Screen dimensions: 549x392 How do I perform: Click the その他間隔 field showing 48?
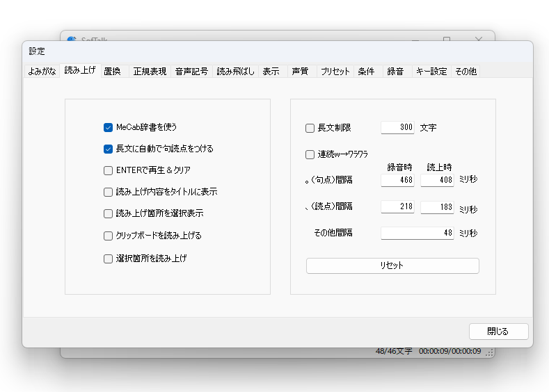[417, 234]
